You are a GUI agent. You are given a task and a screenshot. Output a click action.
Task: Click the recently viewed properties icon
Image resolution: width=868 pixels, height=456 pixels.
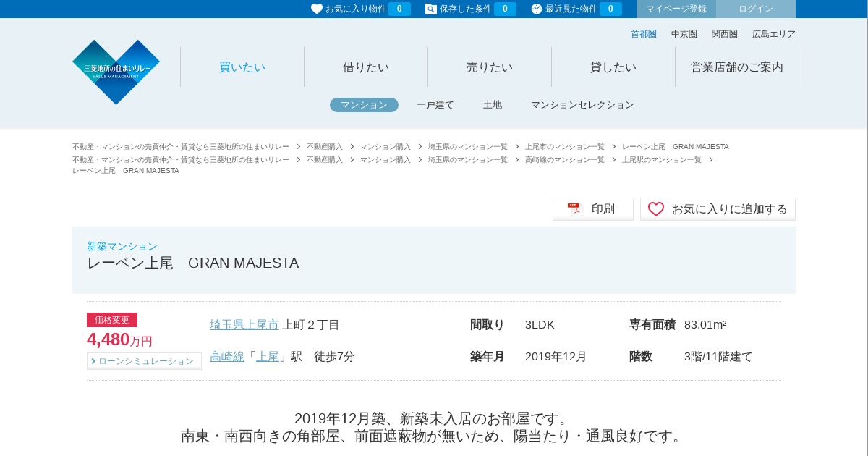click(x=537, y=9)
